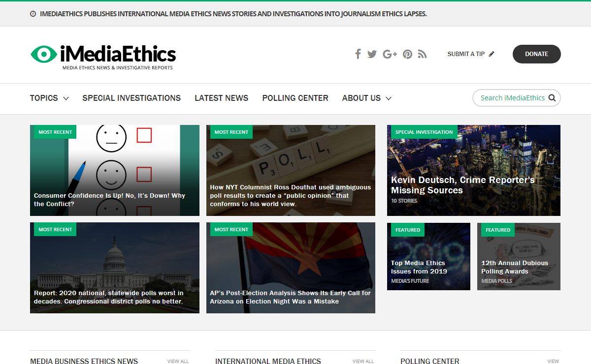The height and width of the screenshot is (364, 591).
Task: Click the Submit a Tip link
Action: click(x=466, y=54)
